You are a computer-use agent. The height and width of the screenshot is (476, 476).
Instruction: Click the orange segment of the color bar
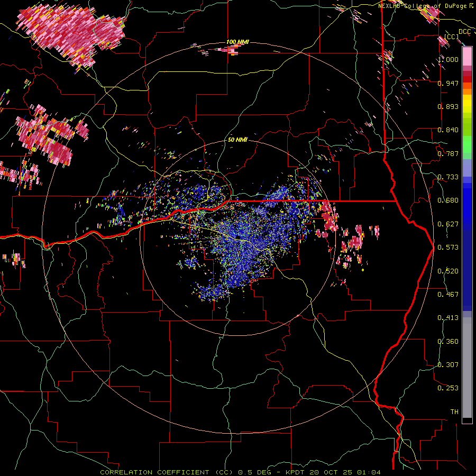tap(467, 91)
